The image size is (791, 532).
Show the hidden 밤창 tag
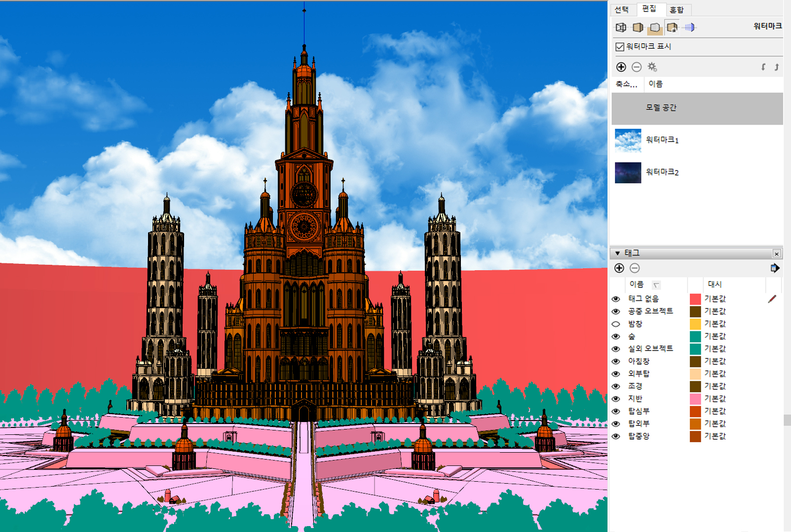click(x=616, y=324)
